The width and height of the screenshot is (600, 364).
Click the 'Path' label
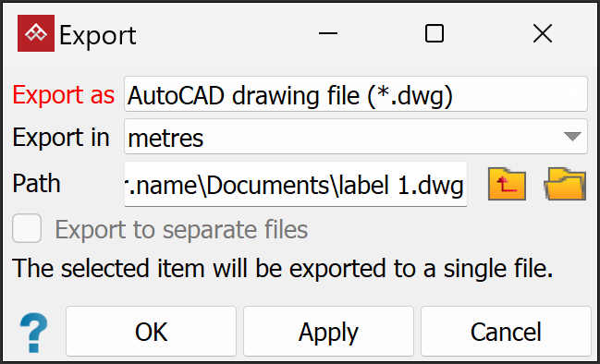coord(36,184)
